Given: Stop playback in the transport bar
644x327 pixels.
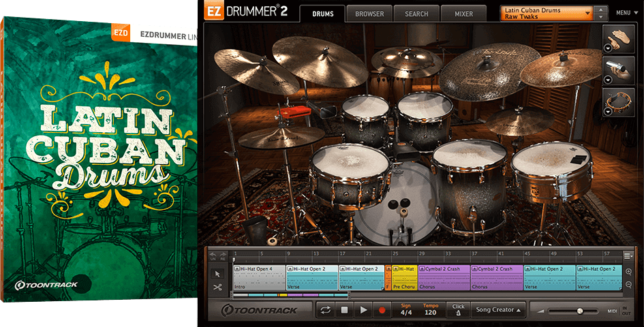Looking at the screenshot, I should pos(344,310).
